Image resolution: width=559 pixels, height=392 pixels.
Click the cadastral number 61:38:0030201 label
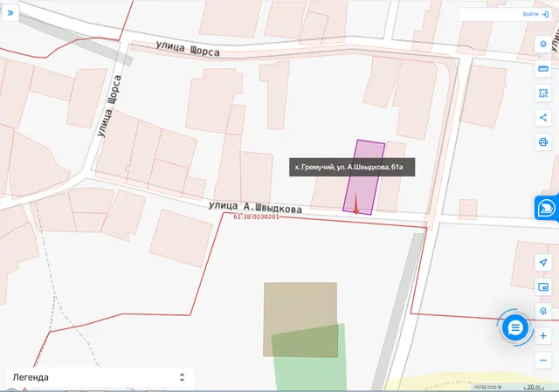[256, 217]
